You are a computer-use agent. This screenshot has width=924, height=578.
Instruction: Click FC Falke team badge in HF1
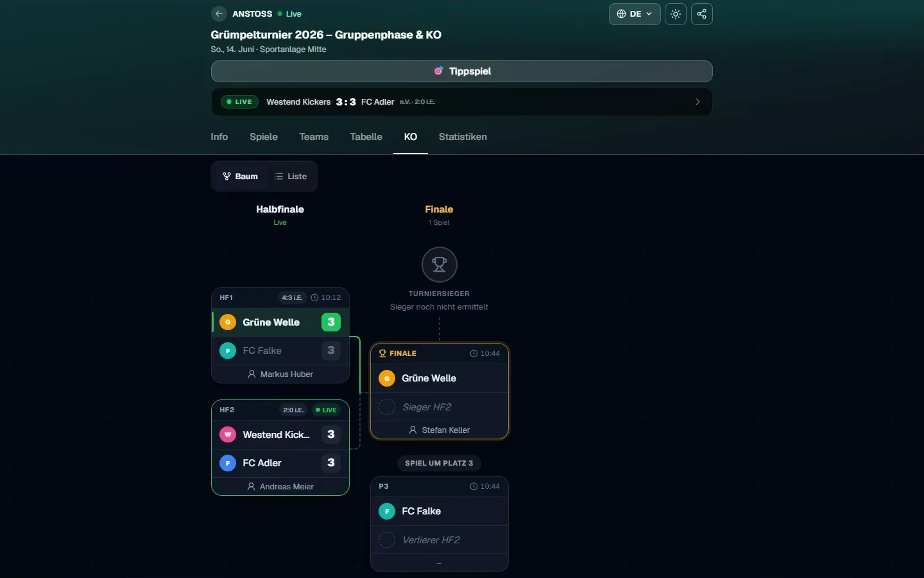pos(228,351)
